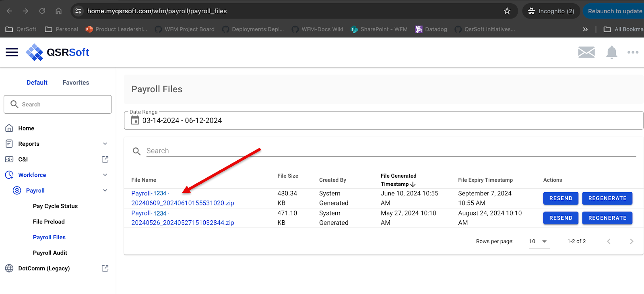
Task: Open the Deployments bookmark
Action: (253, 29)
